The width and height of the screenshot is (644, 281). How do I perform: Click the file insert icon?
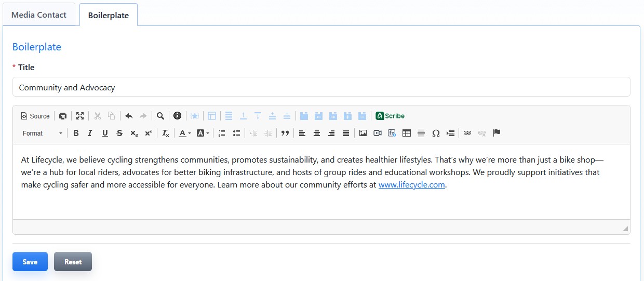pos(392,133)
